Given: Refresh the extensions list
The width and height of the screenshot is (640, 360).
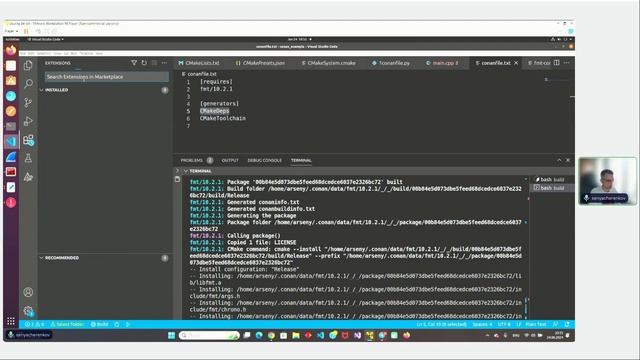Looking at the screenshot, I should click(144, 63).
